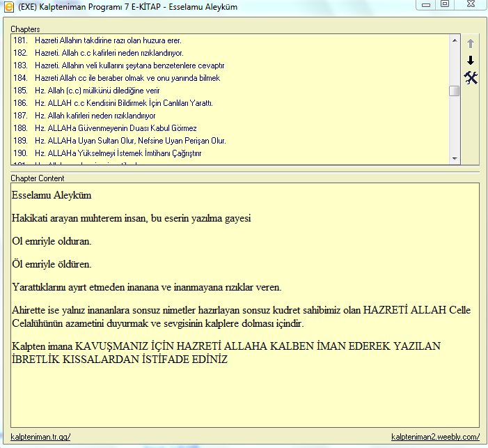Click the line 'Öl emriyle öldüren.'
This screenshot has width=488, height=448.
52,264
